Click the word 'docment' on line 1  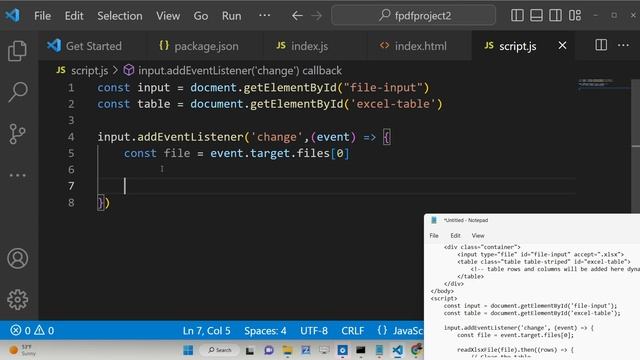click(x=213, y=88)
